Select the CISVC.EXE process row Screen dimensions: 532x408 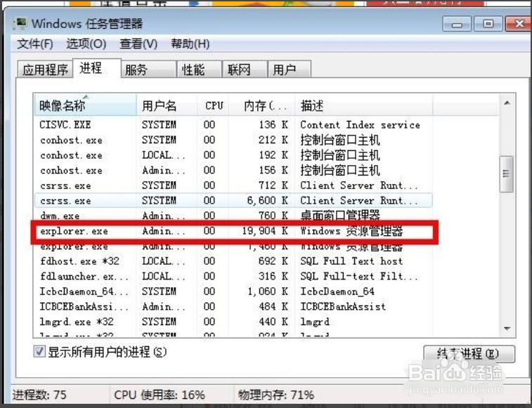[233, 125]
